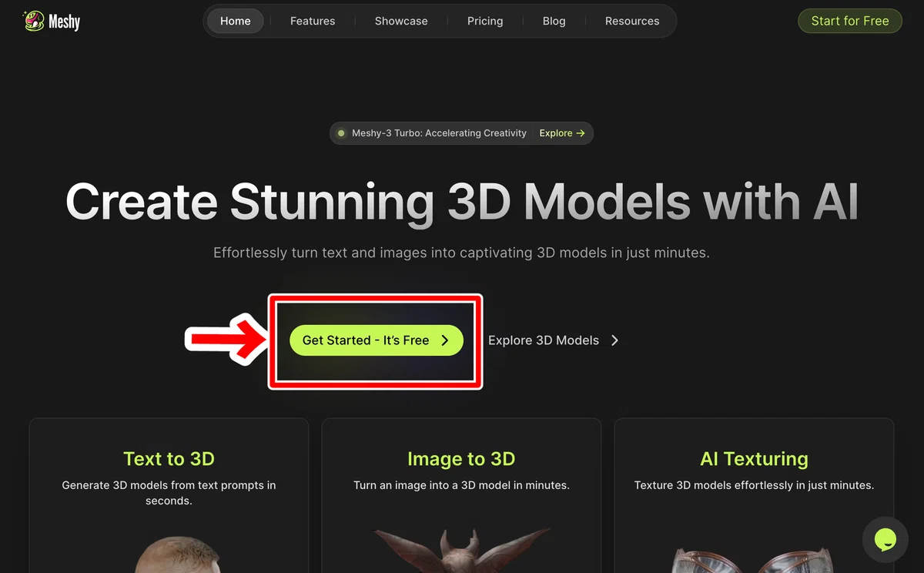
Task: Click Explore in Meshy-3 Turbo banner
Action: (562, 133)
